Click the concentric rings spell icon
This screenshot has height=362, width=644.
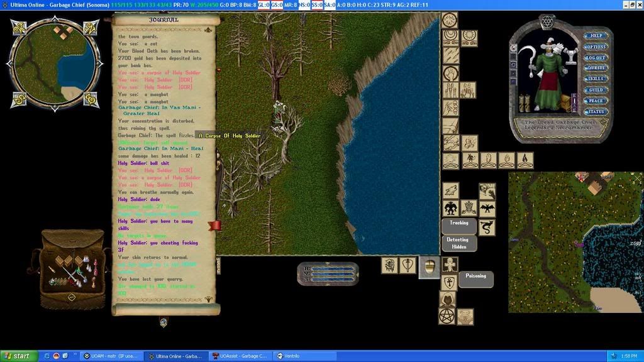click(x=450, y=37)
